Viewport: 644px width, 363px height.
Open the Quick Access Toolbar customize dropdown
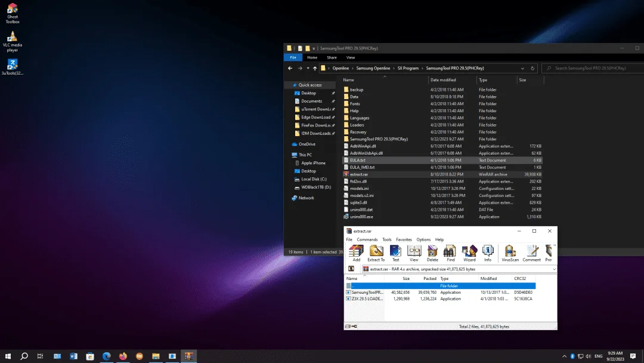click(314, 48)
